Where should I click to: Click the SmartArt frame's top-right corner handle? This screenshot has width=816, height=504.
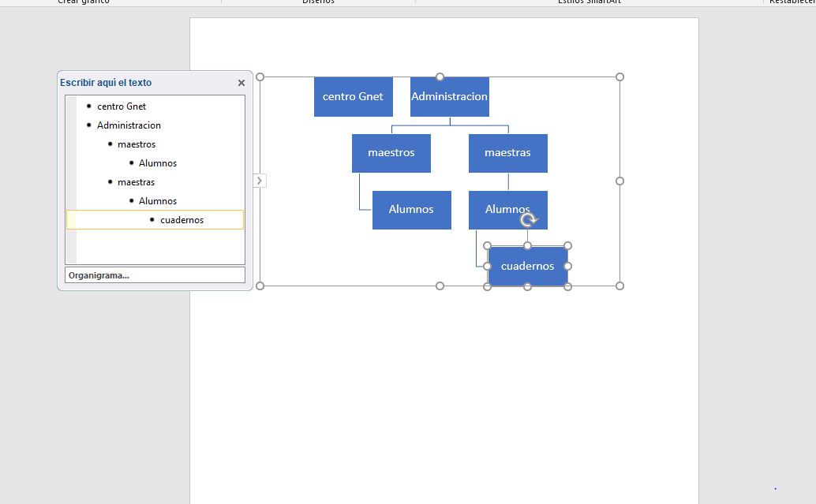point(619,77)
